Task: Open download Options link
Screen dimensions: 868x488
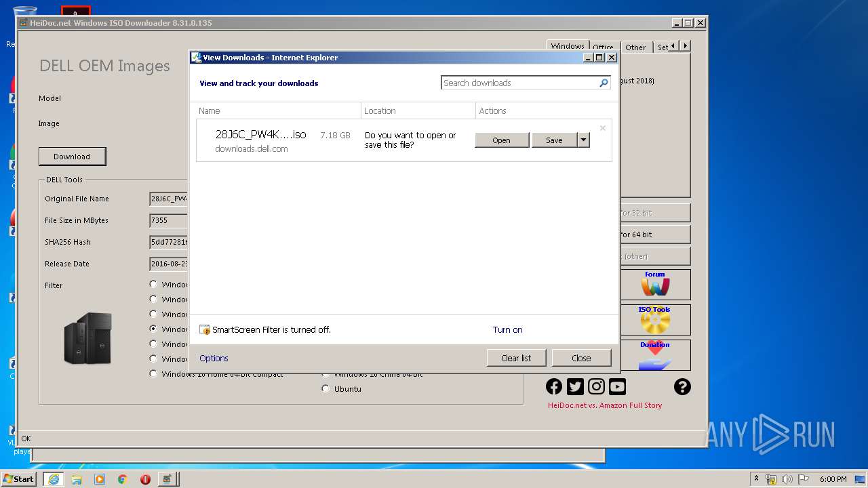Action: coord(214,358)
